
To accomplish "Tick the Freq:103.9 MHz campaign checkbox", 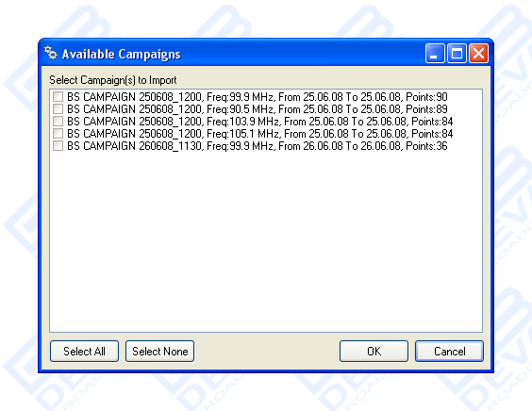I will (x=58, y=121).
